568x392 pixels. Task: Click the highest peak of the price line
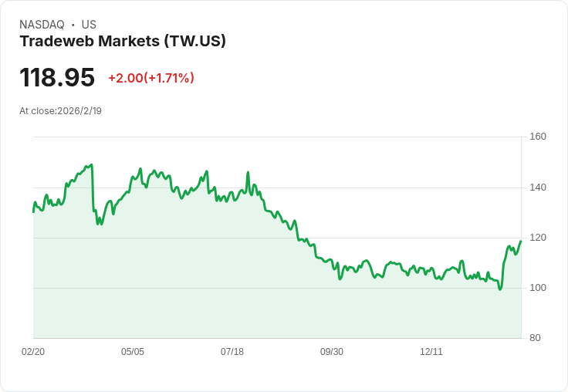[92, 164]
